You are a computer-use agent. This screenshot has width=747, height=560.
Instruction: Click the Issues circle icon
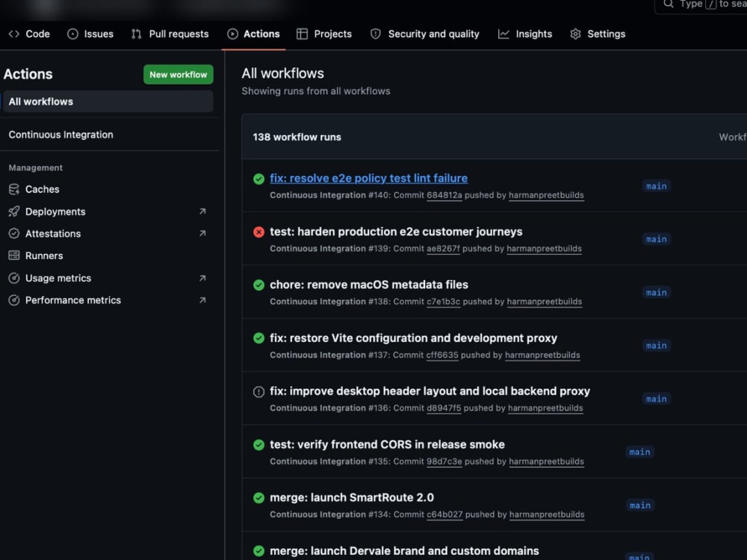pos(72,34)
